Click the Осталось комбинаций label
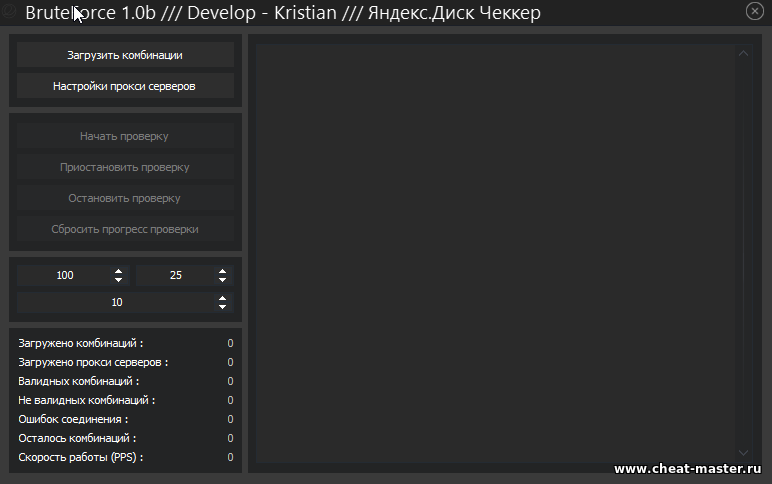The width and height of the screenshot is (772, 484). pyautogui.click(x=77, y=438)
